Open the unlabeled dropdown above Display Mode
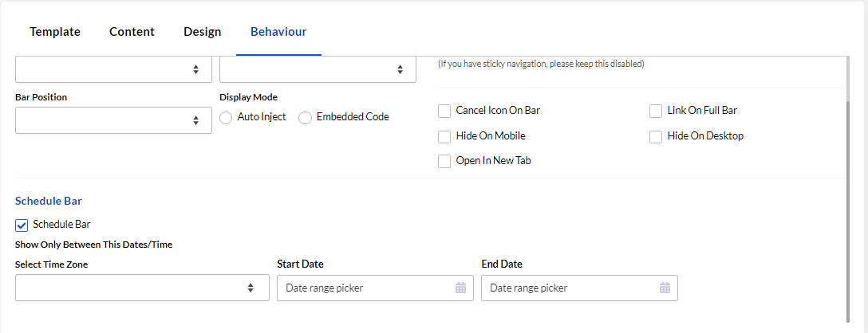The image size is (868, 333). (318, 69)
